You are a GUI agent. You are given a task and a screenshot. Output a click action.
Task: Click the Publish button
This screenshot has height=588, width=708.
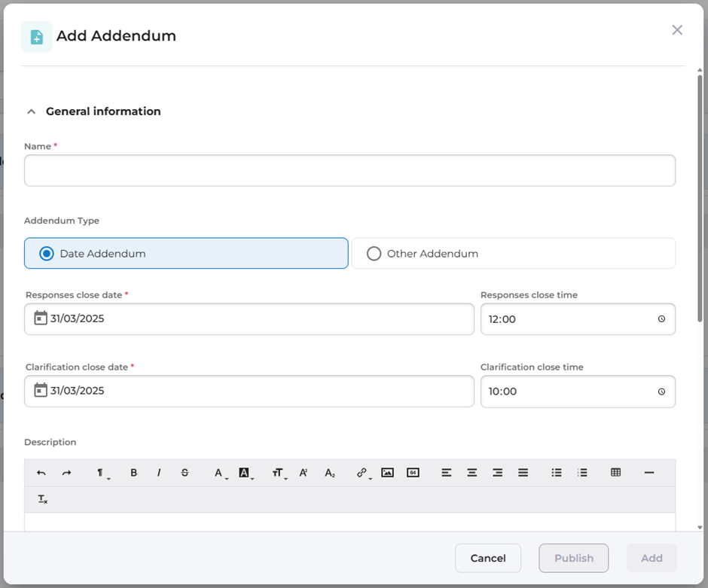[574, 558]
